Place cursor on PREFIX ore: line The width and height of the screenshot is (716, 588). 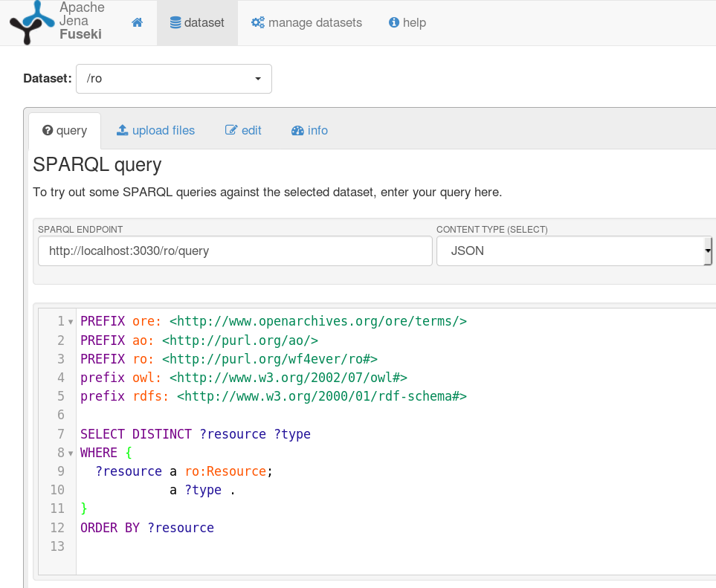[274, 321]
